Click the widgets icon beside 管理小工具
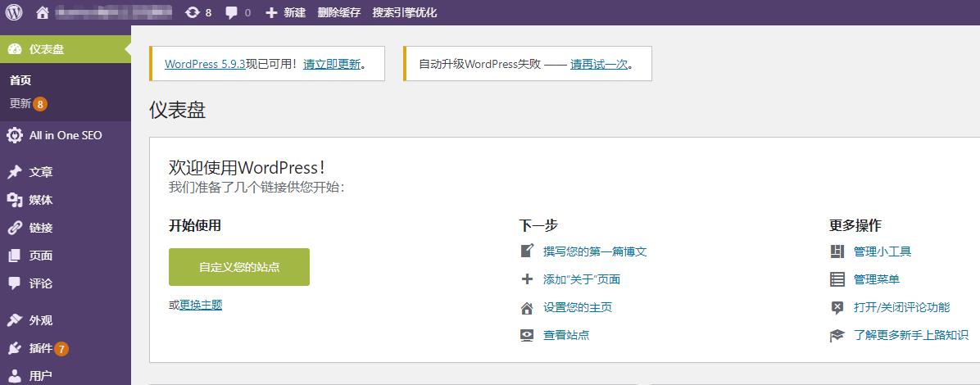This screenshot has height=385, width=980. [837, 251]
